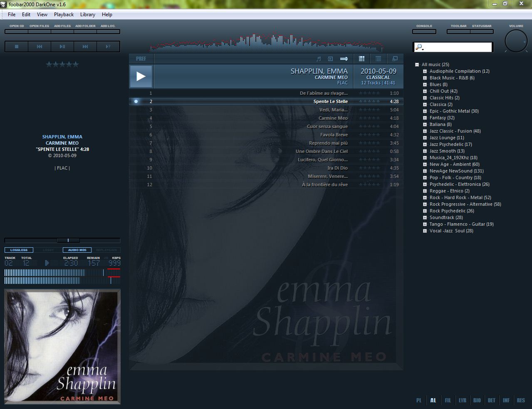Click the now-playing dot on track 2

click(x=136, y=101)
